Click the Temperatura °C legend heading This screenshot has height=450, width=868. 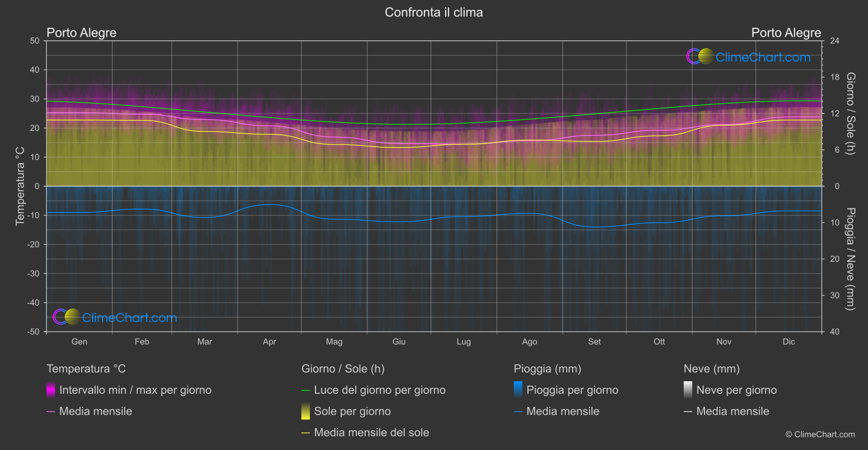[86, 369]
